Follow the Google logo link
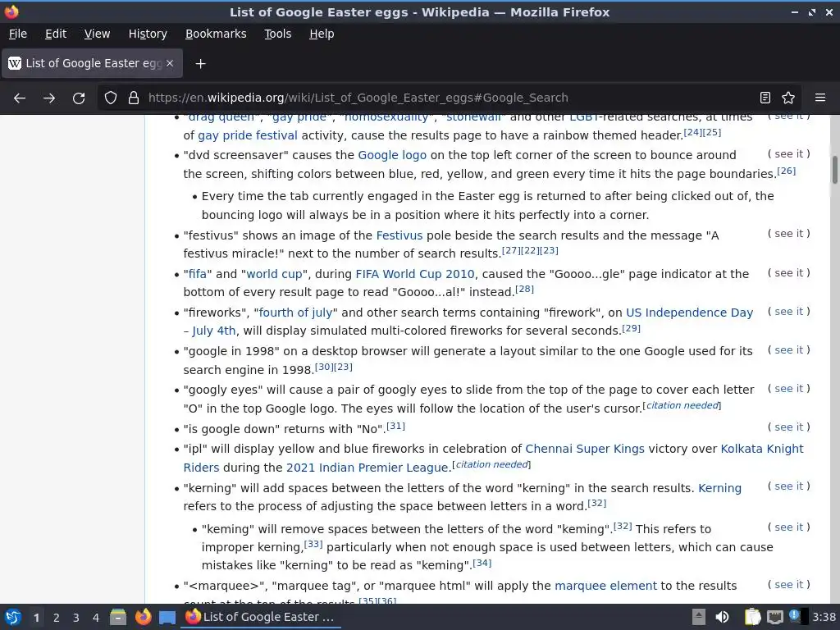Screen dimensions: 840x630 coord(392,155)
